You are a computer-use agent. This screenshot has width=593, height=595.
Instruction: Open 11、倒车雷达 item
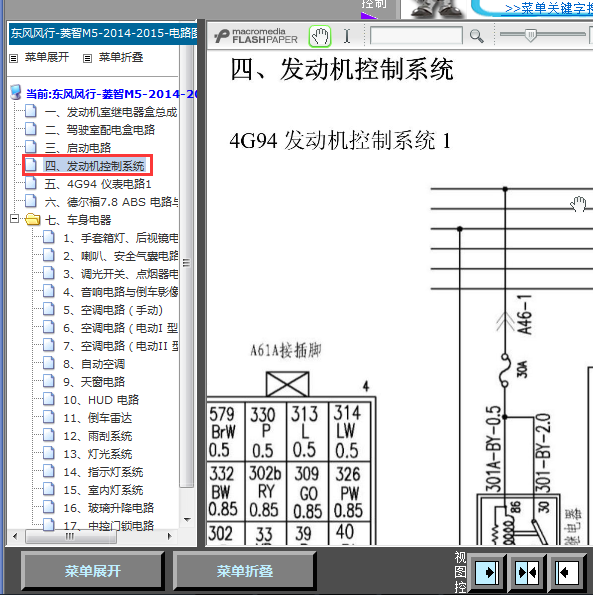point(98,418)
